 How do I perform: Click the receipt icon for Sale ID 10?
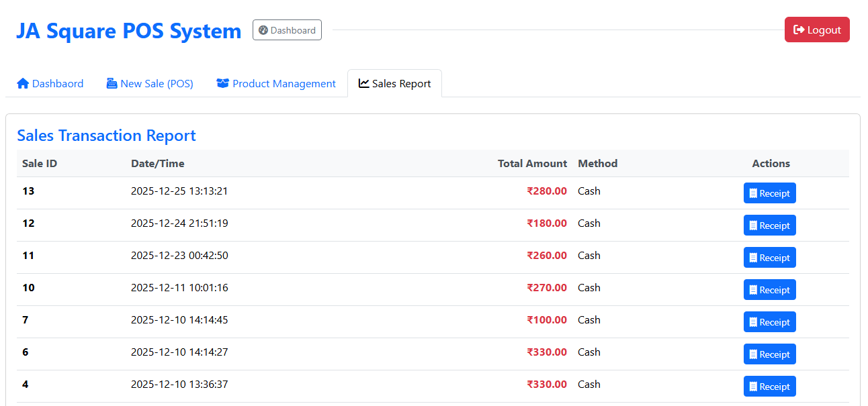(753, 289)
